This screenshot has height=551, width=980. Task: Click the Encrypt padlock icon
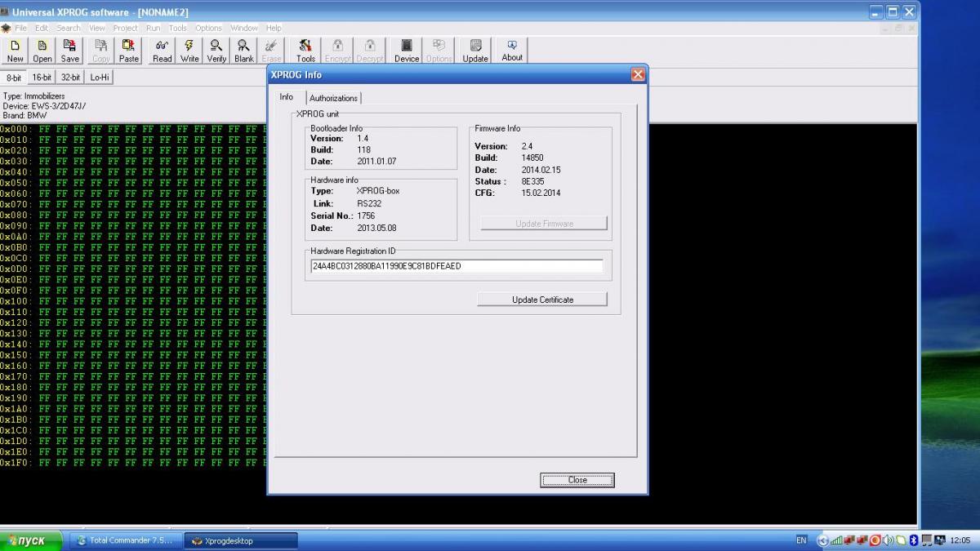[x=337, y=51]
